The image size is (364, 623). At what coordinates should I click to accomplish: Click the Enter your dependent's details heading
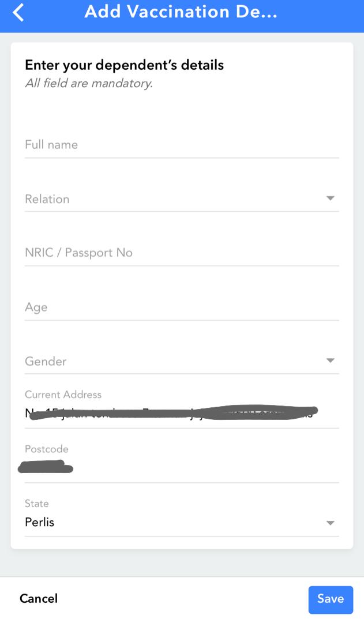pos(124,65)
